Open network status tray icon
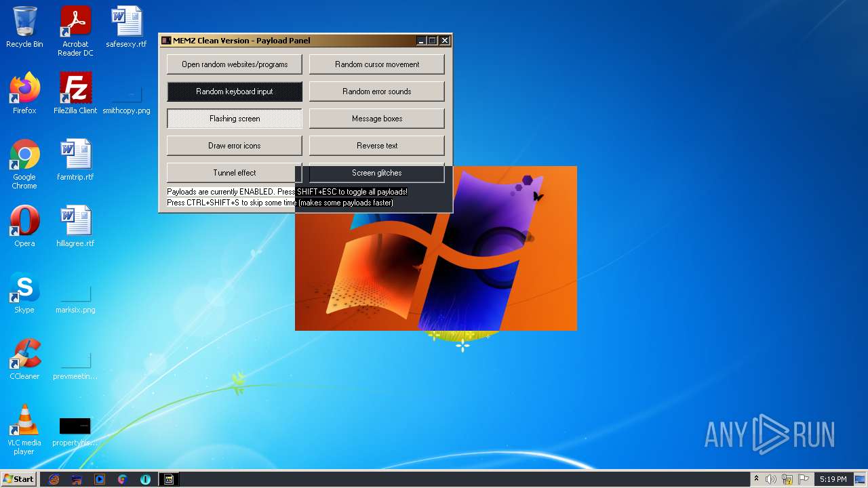The width and height of the screenshot is (868, 488). pos(787,479)
